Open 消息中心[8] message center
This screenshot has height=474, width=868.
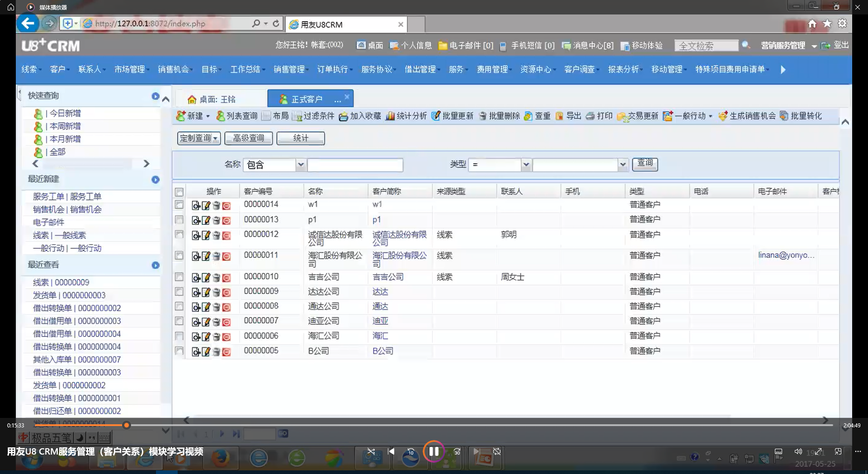tap(588, 46)
